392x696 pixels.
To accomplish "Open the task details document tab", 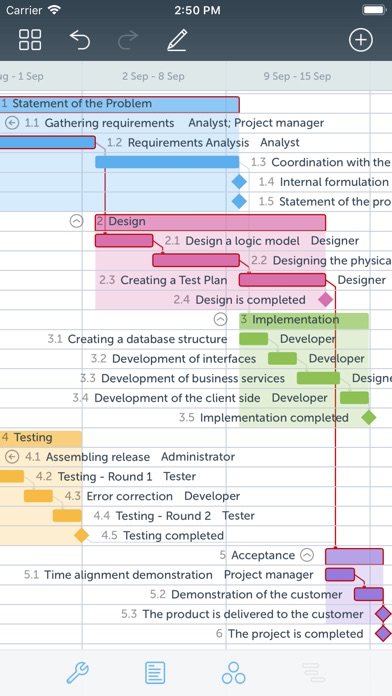I will [x=155, y=673].
